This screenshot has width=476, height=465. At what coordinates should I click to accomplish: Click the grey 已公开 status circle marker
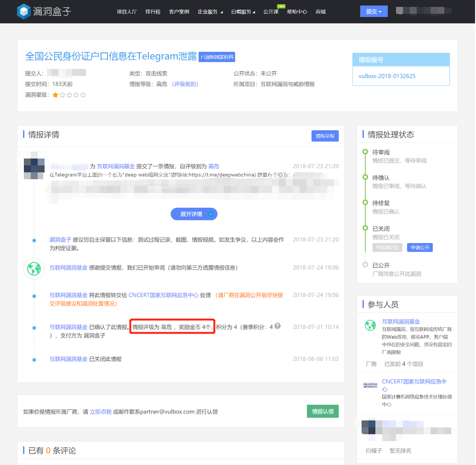pyautogui.click(x=365, y=265)
